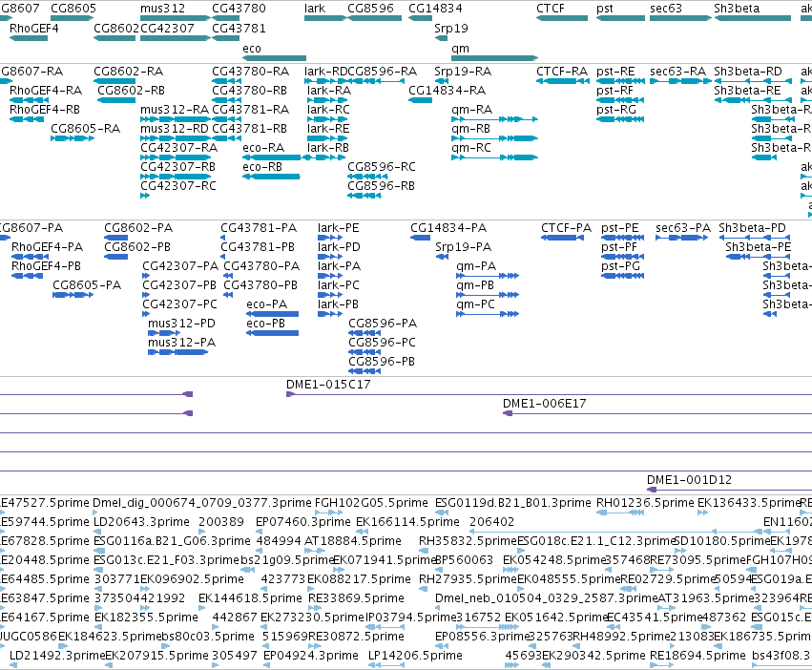
Task: Click the pst gene label
Action: tap(604, 9)
